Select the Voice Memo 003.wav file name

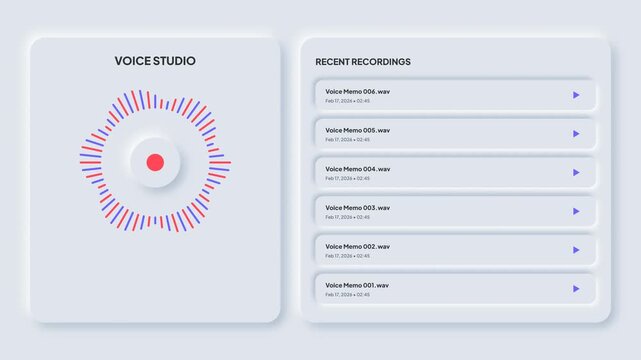coord(358,208)
